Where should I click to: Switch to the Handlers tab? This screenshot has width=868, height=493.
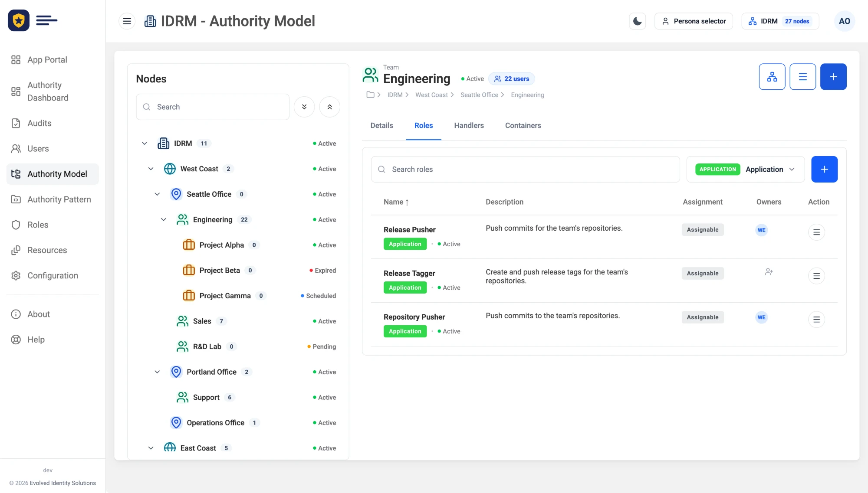(469, 125)
